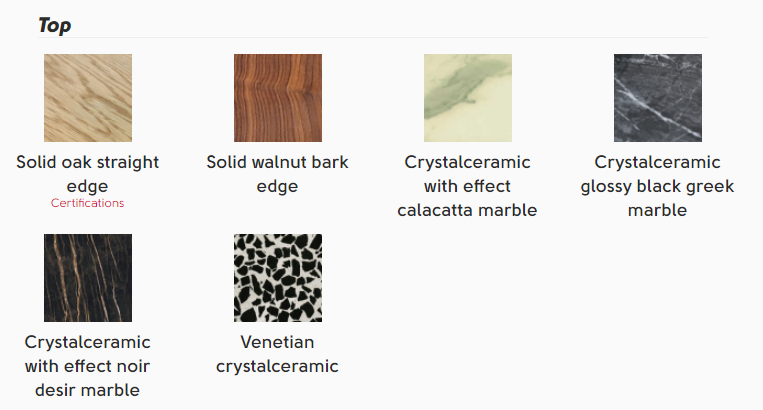Click the 'Venetian crystalceramic' label text
The height and width of the screenshot is (410, 763).
278,354
